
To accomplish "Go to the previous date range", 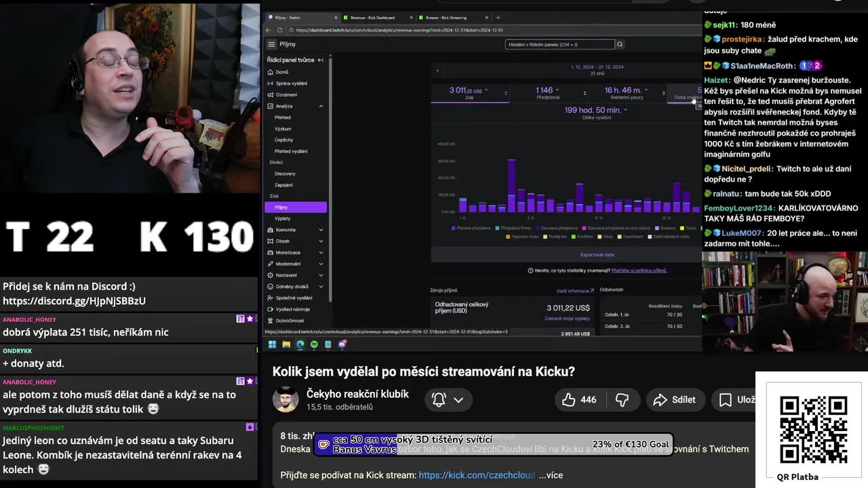I will pyautogui.click(x=437, y=70).
